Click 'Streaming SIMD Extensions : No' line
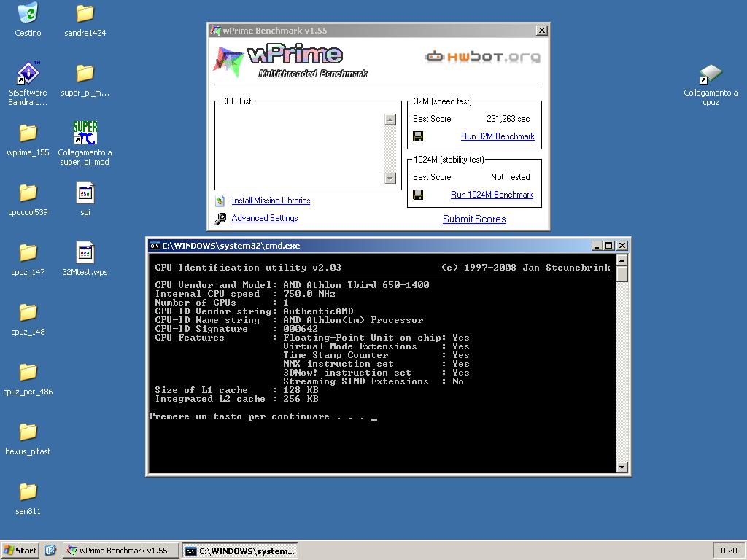This screenshot has width=747, height=560. pos(373,381)
